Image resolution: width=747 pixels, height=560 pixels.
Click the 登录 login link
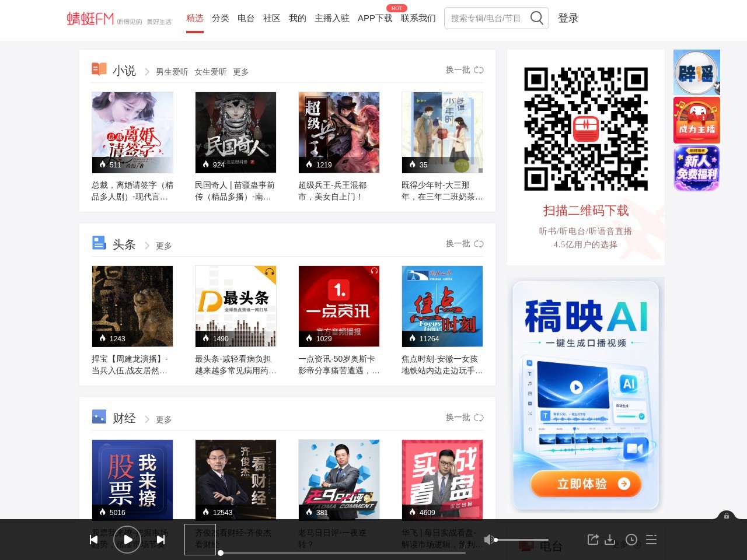[568, 18]
